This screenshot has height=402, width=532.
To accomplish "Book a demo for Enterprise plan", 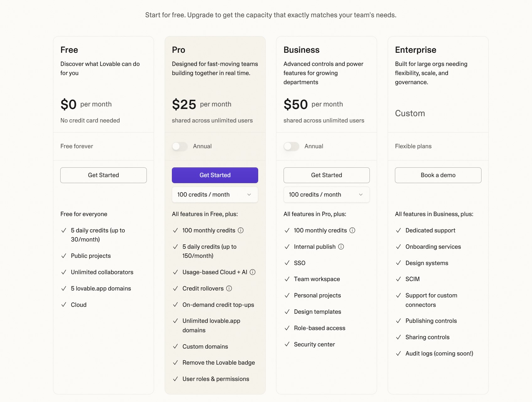I will pos(438,175).
